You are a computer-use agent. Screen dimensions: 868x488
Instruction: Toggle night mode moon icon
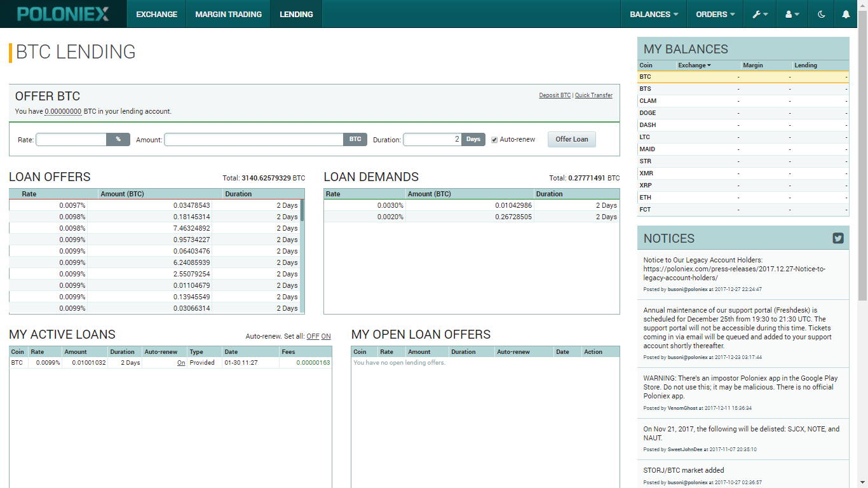tap(822, 14)
